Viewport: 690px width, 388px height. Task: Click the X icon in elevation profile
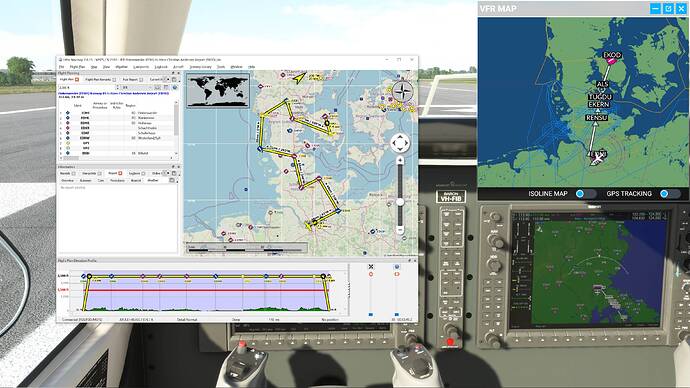(371, 267)
